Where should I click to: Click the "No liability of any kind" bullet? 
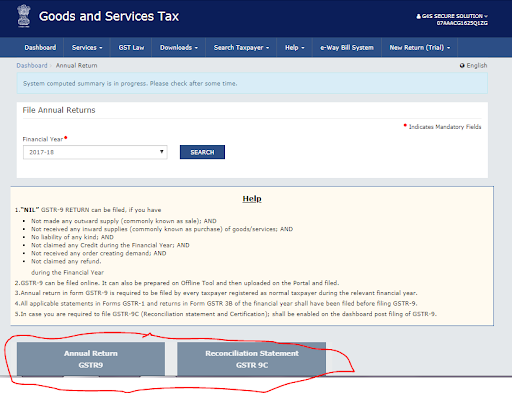[72, 237]
